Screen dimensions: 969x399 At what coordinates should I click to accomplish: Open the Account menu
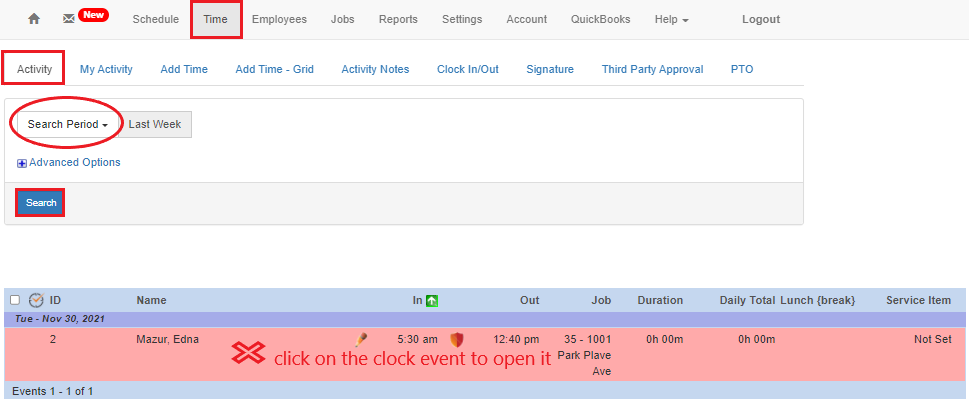coord(527,19)
